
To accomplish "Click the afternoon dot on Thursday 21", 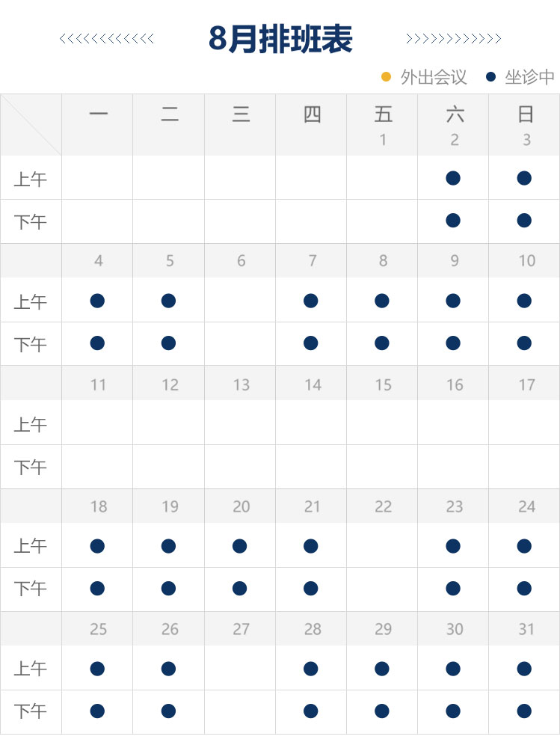I will coord(310,589).
